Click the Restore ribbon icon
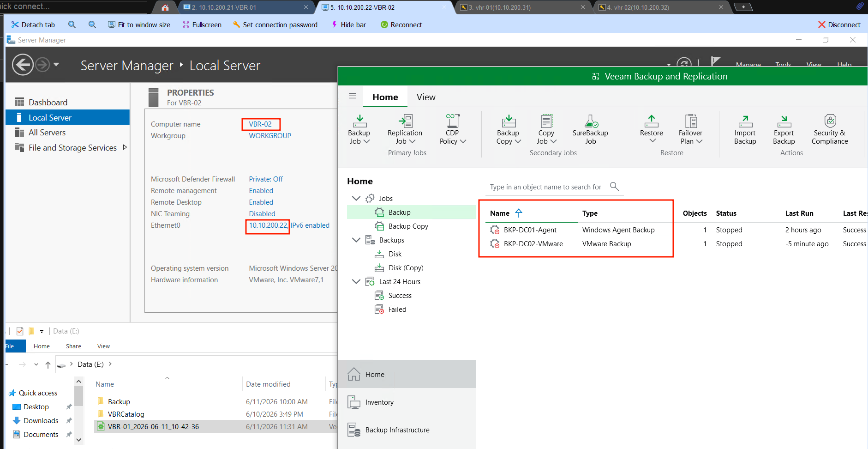The image size is (868, 449). (652, 121)
